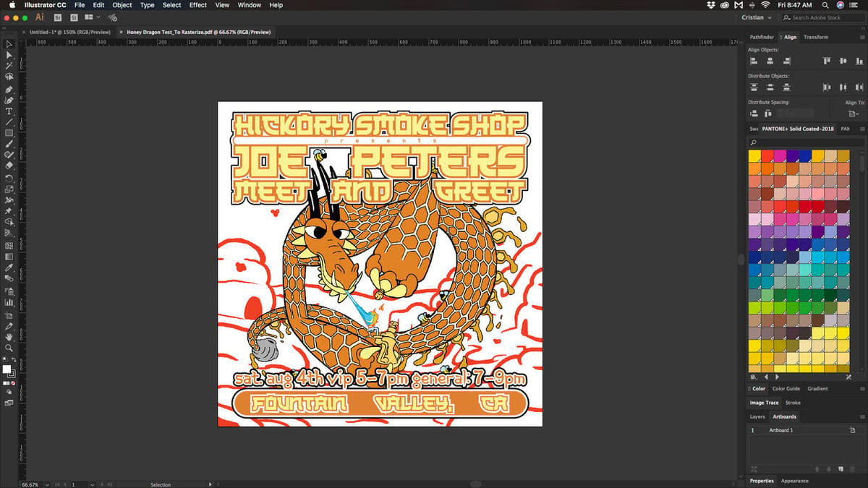Open the Cristian workspace switcher
The image size is (868, 488).
[x=757, y=17]
